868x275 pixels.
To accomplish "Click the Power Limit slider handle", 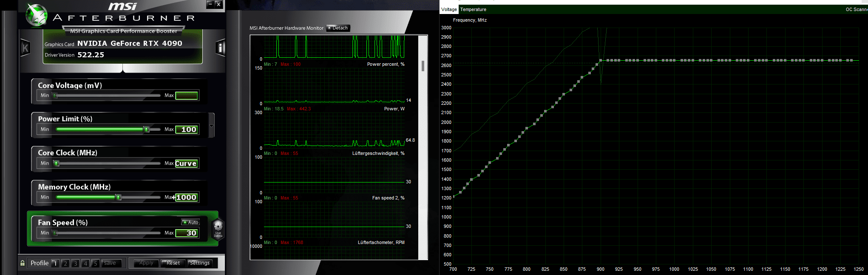I will click(146, 129).
